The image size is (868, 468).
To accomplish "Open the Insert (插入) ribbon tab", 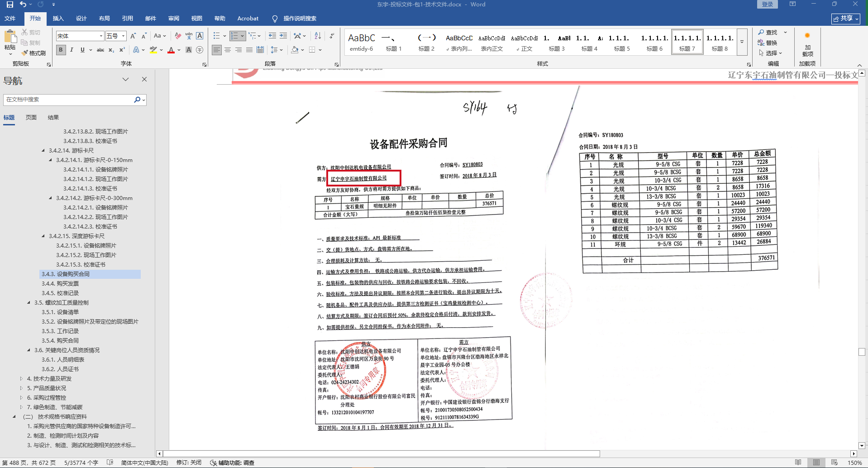I will (58, 19).
